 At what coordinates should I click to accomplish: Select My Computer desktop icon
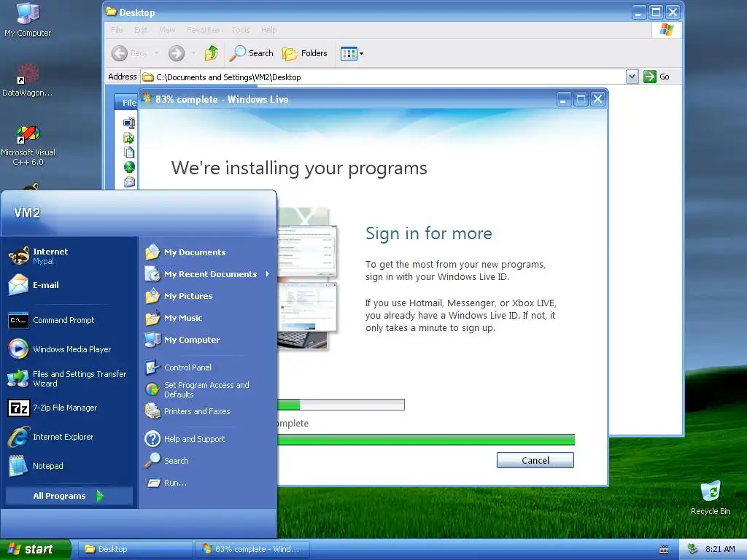28,20
